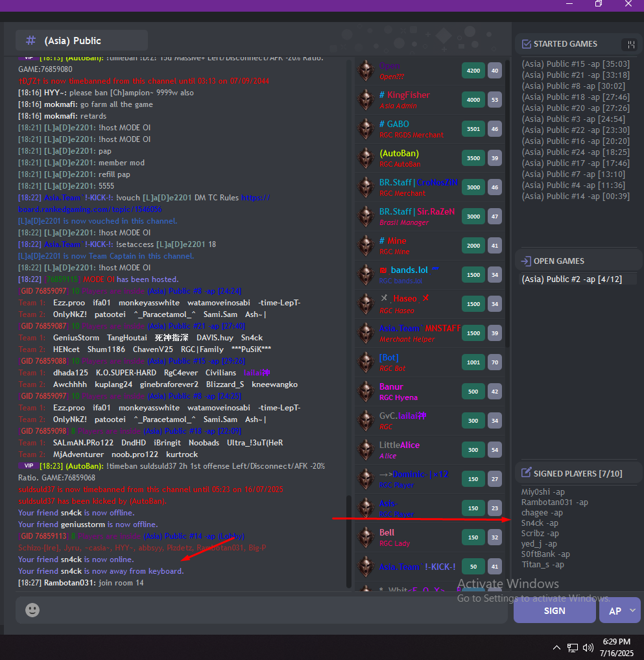This screenshot has width=644, height=660.
Task: Select started game (Asia) Public #15 -ap [35:03]
Action: coord(576,64)
